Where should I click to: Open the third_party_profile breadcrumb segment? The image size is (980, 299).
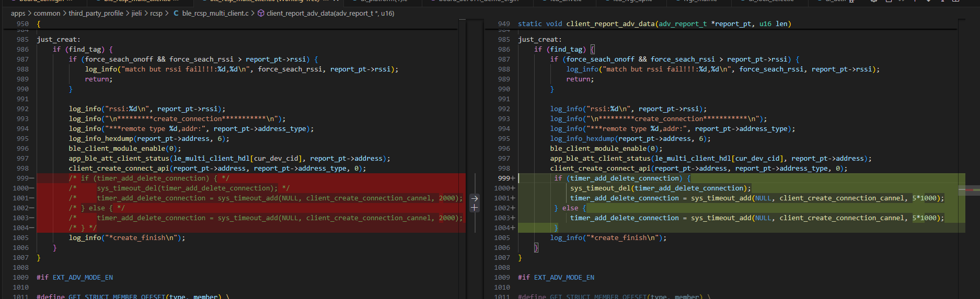96,13
